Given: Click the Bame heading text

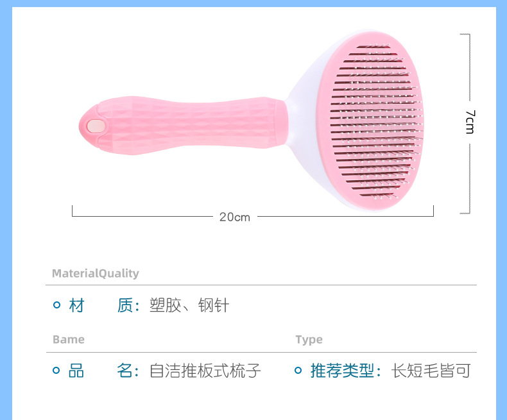Looking at the screenshot, I should pyautogui.click(x=69, y=340).
